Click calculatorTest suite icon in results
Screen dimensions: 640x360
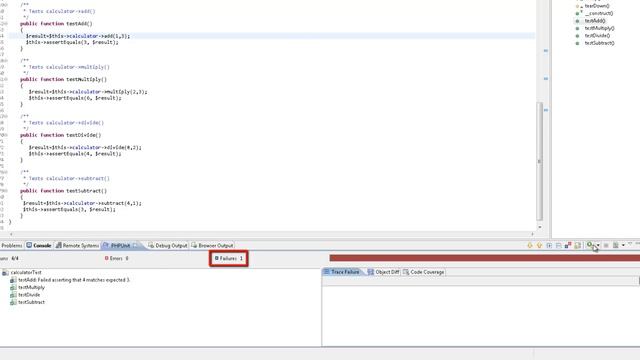coord(5,272)
